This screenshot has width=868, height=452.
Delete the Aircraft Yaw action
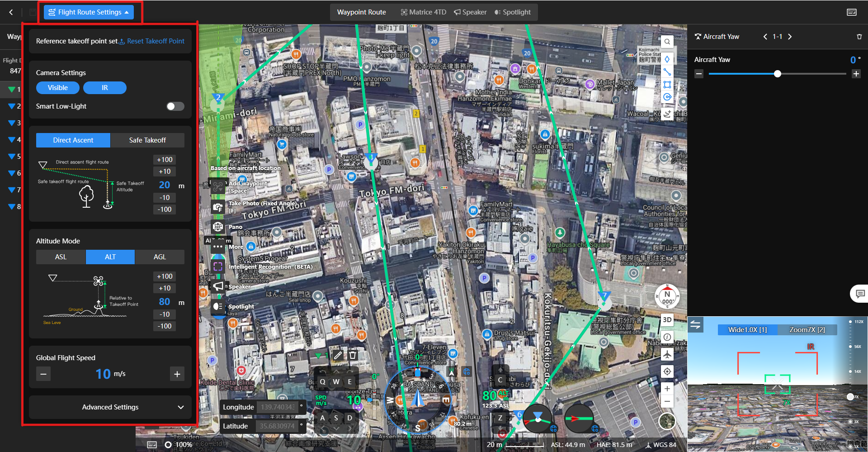[859, 37]
